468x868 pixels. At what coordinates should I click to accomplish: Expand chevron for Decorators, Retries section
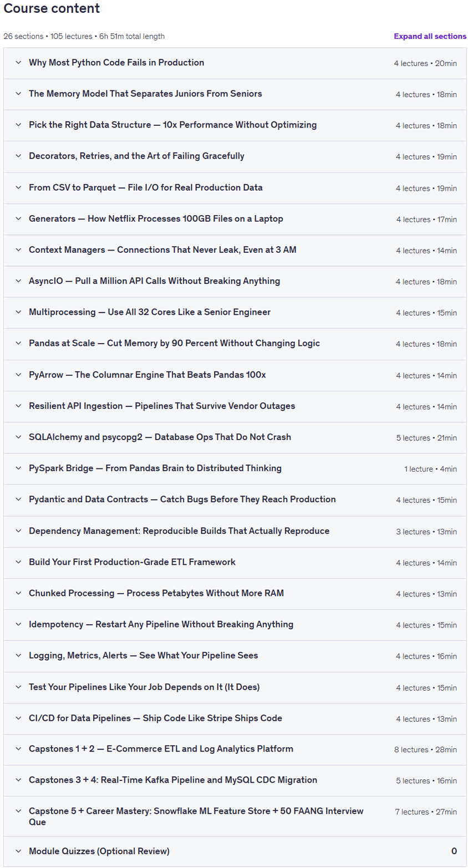coord(18,156)
